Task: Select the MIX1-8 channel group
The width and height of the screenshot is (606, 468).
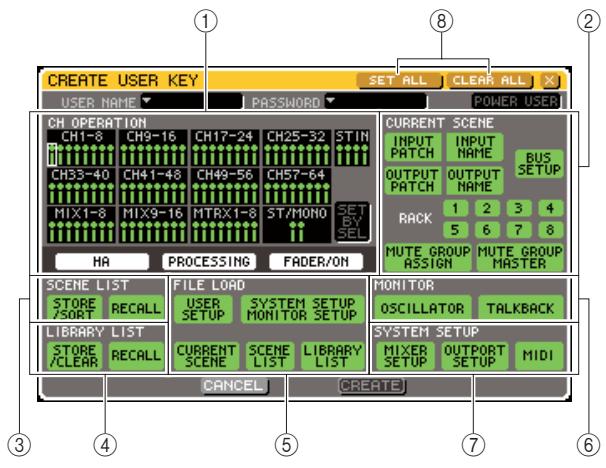Action: pos(81,225)
